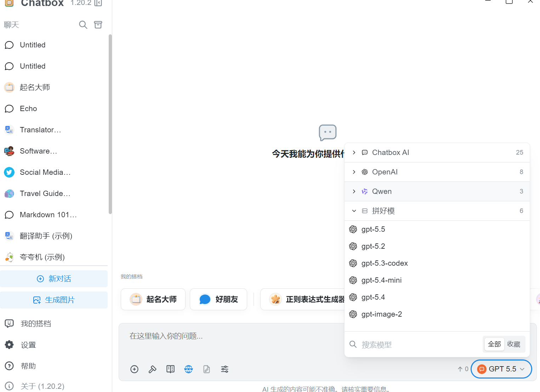Click the settings gear icon

coord(9,345)
